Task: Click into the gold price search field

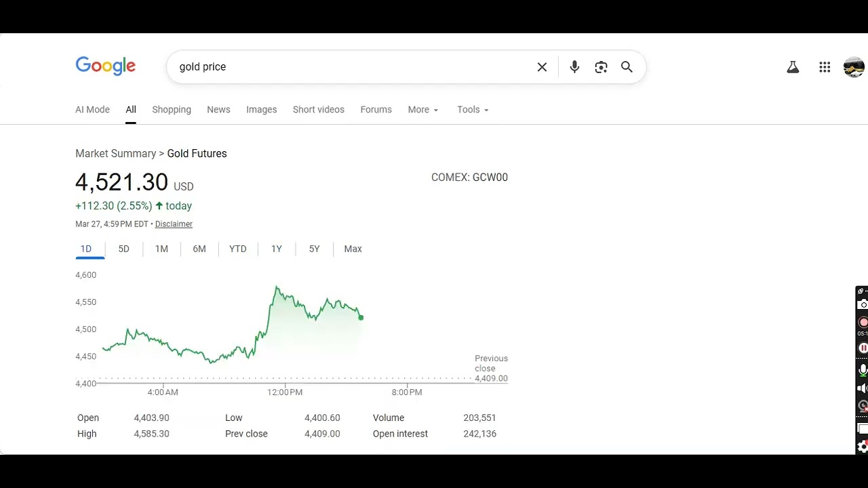Action: point(349,67)
